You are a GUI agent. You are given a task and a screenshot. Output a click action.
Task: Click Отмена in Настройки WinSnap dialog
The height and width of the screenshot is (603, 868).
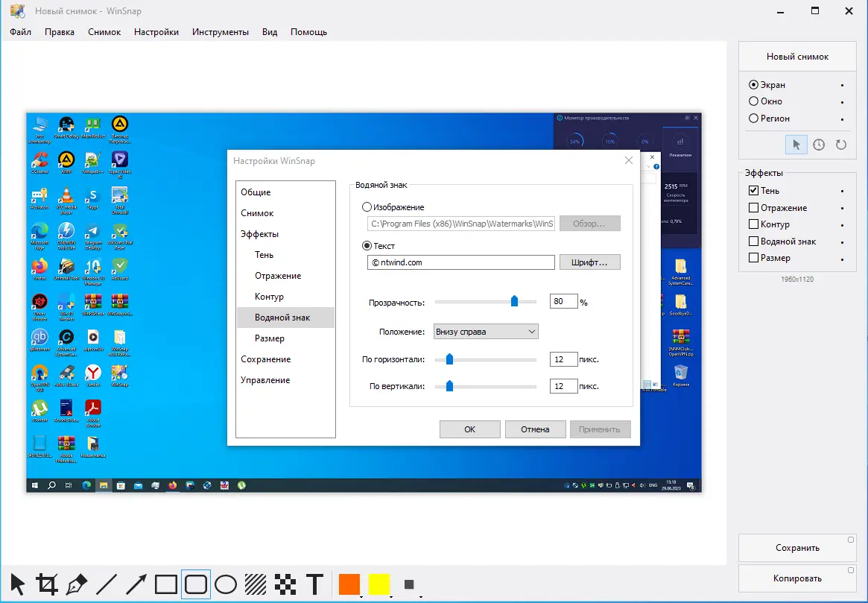click(x=535, y=429)
